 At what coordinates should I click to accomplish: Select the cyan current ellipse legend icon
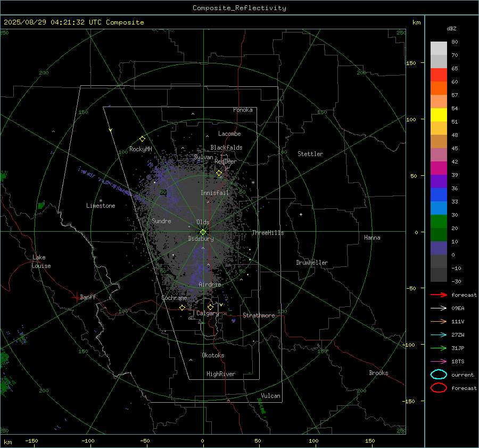pos(439,374)
